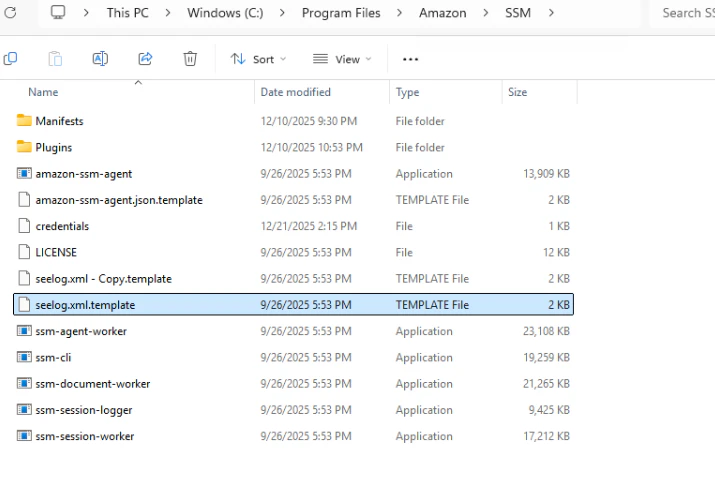Screen dimensions: 715x480
Task: Click the Delete trash icon
Action: pos(190,59)
